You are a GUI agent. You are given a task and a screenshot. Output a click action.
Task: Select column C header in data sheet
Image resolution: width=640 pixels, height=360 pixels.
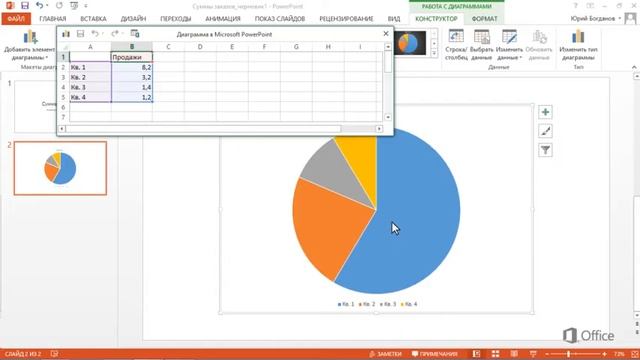168,47
